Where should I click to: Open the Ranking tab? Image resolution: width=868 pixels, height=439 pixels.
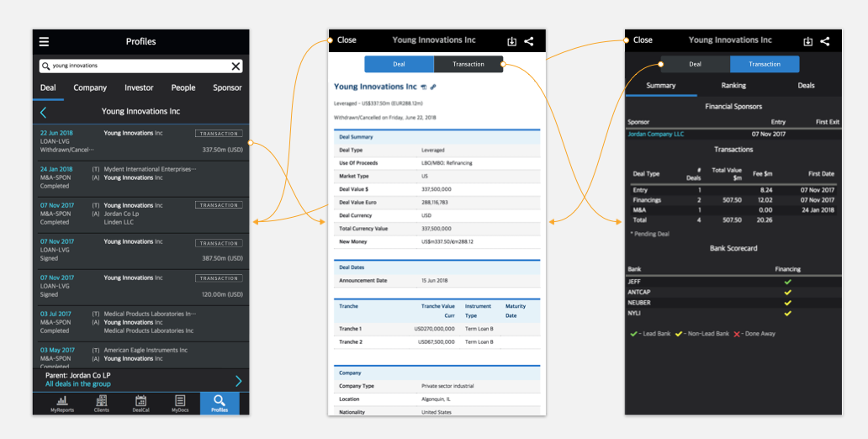(733, 86)
